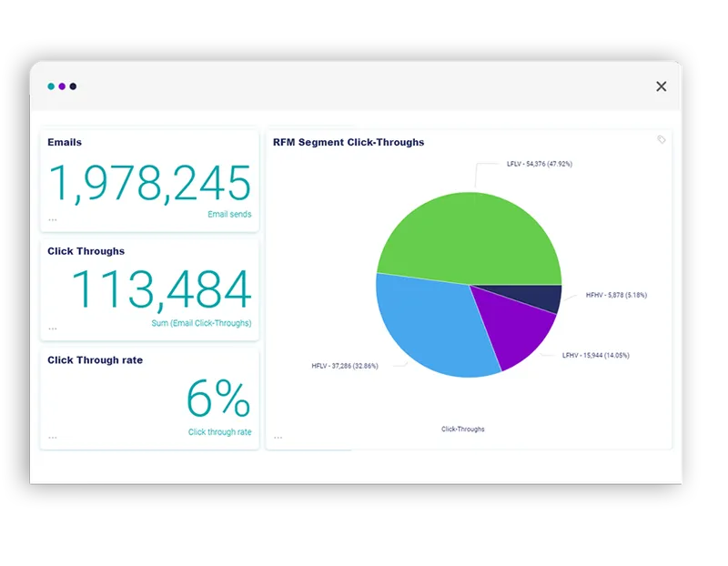Click the 113,484 click-throughs value
728x566 pixels.
161,289
